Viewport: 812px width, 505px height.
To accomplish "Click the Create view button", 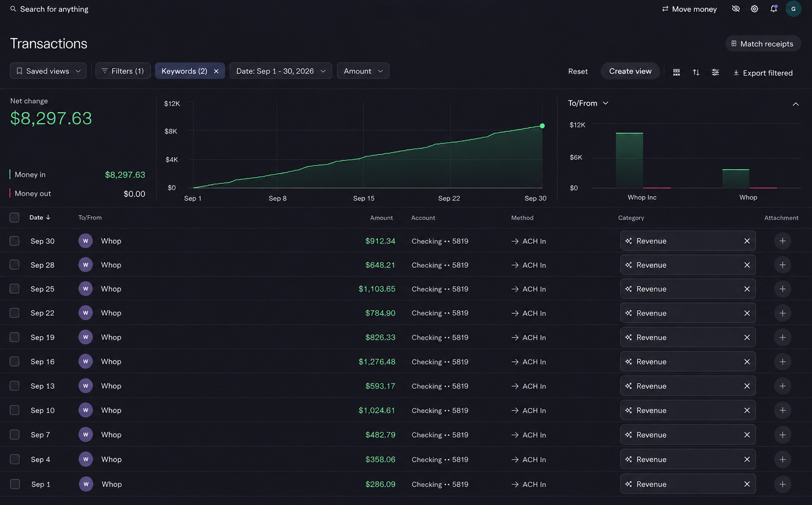I will click(630, 71).
